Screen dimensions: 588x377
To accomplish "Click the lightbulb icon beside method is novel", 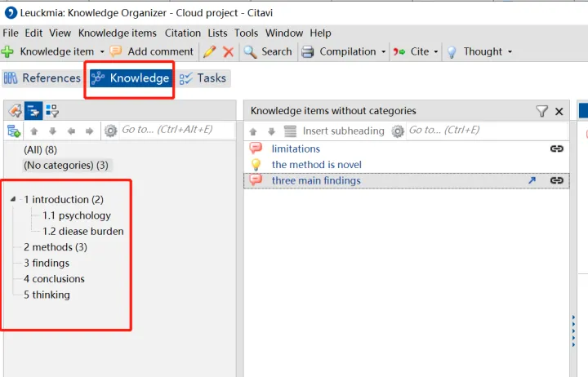I will [256, 165].
